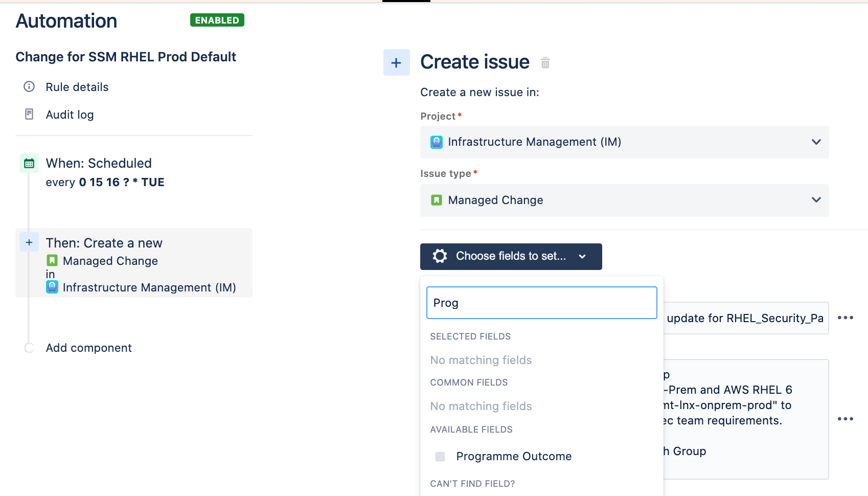Select the Then: Create a new action
The width and height of the screenshot is (868, 496).
tap(134, 263)
